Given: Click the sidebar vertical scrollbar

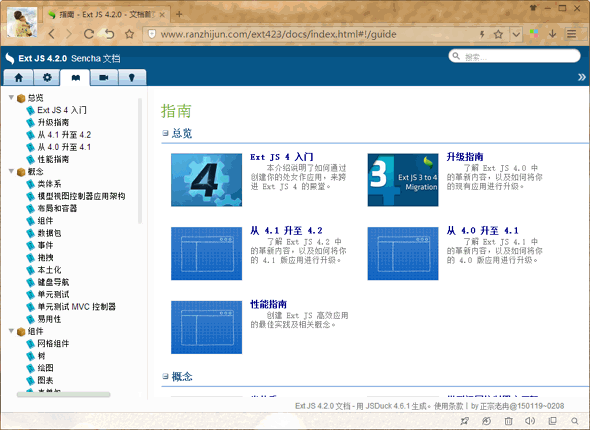Looking at the screenshot, I should click(140, 161).
